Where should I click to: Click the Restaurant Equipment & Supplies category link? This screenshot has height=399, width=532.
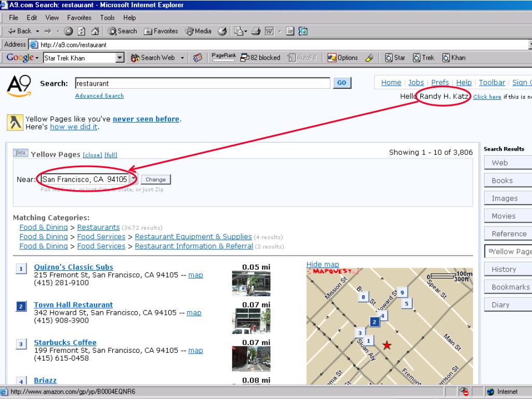[193, 236]
